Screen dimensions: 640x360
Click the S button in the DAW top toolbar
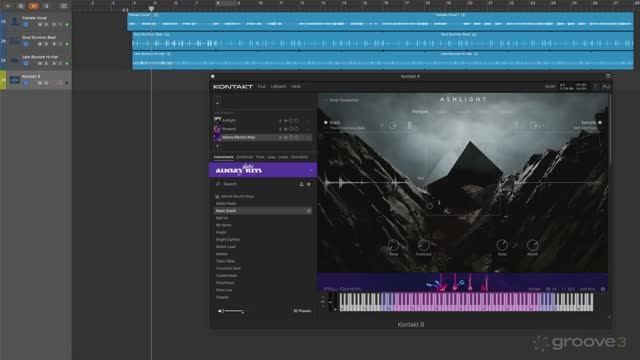pyautogui.click(x=46, y=6)
